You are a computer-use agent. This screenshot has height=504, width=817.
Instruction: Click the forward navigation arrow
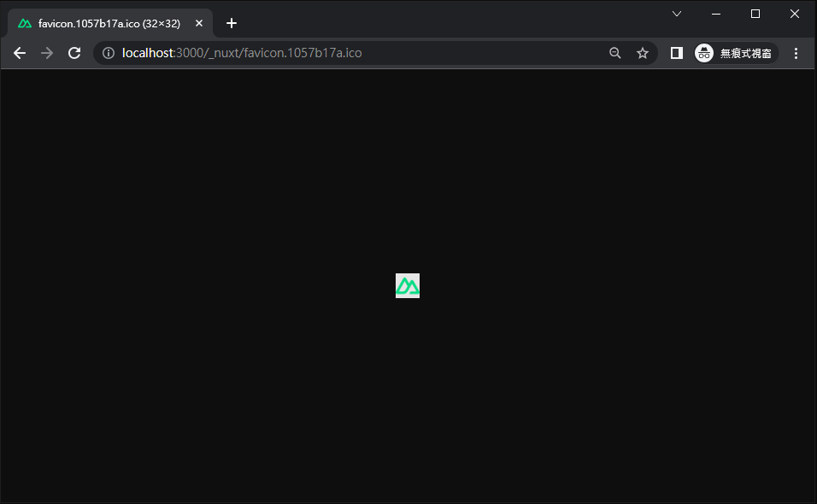click(x=47, y=53)
